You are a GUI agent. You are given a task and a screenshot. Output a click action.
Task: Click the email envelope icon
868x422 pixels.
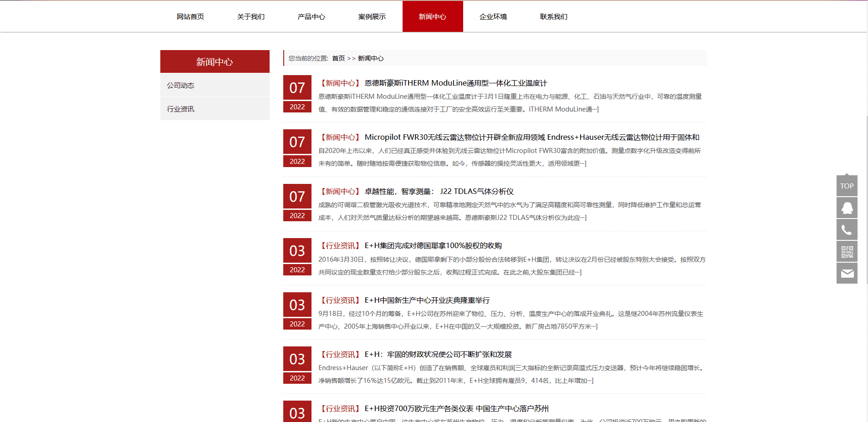[x=847, y=273]
